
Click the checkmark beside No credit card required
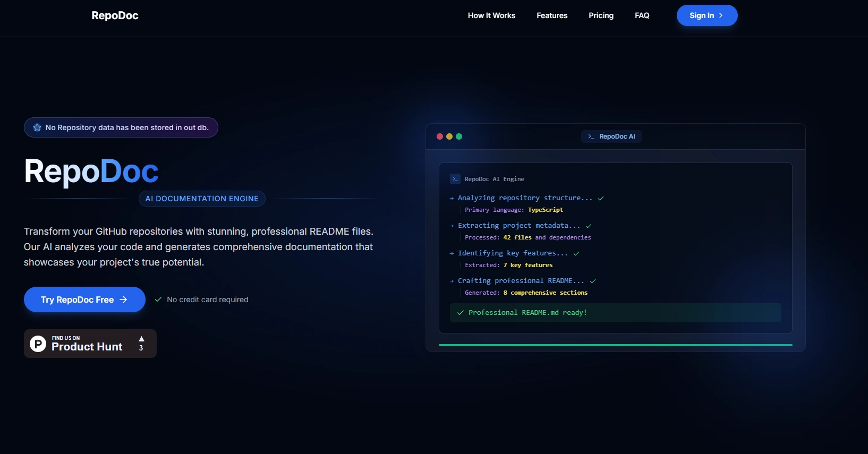click(158, 299)
